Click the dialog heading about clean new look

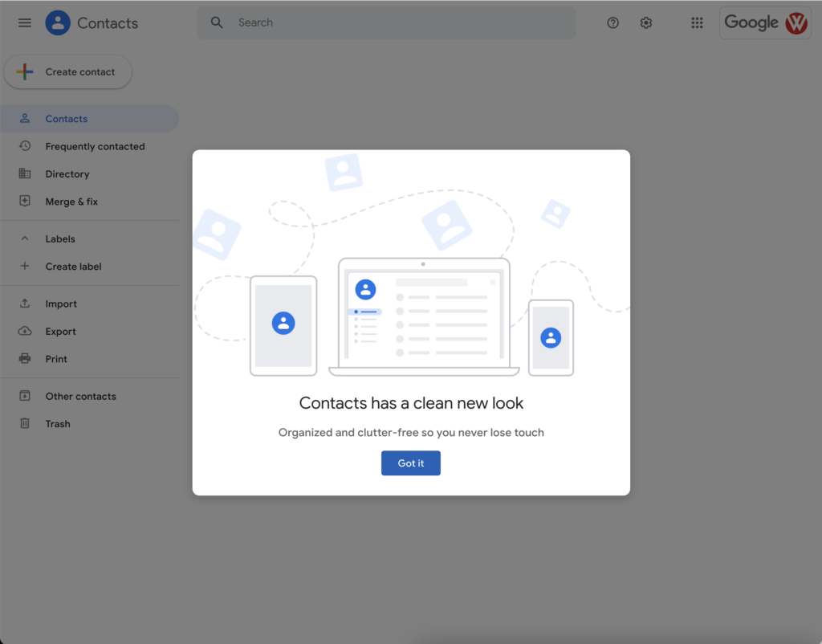coord(411,403)
